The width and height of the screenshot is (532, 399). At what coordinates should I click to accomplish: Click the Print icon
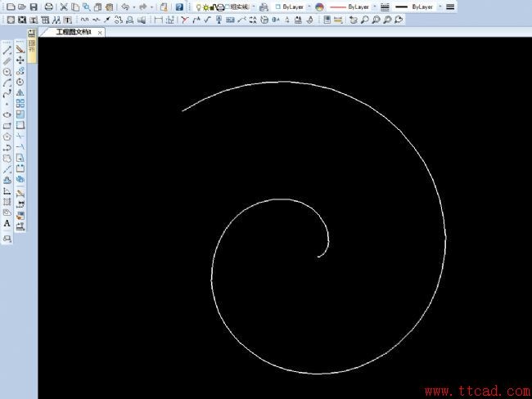49,7
